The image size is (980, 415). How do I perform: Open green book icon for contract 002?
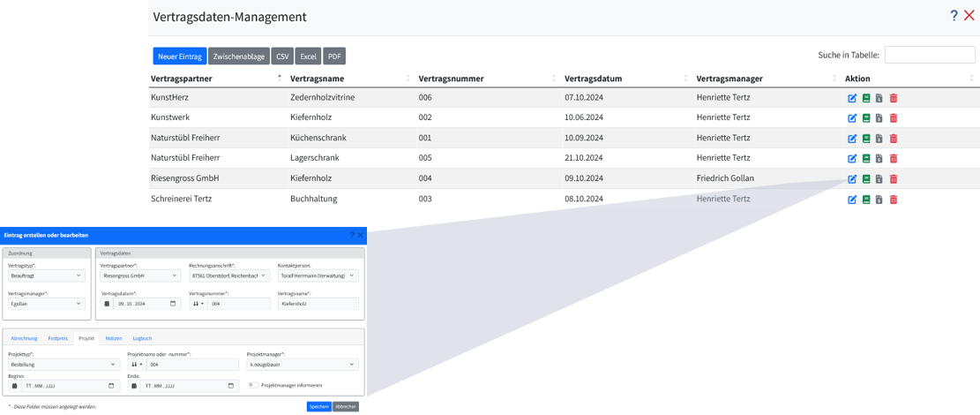(865, 118)
